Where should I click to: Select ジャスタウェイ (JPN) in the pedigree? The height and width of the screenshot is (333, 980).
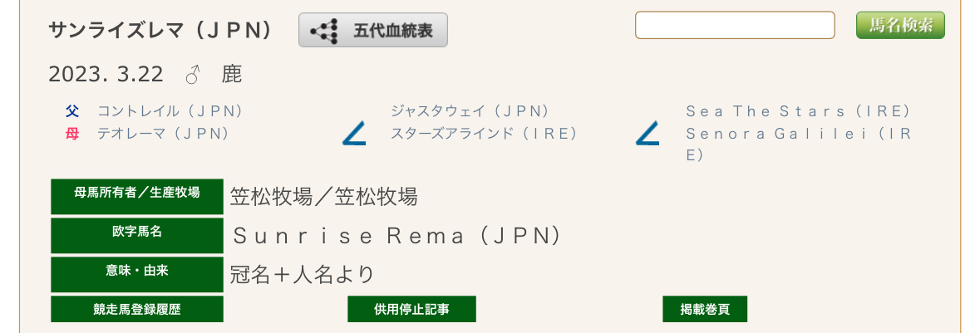470,111
